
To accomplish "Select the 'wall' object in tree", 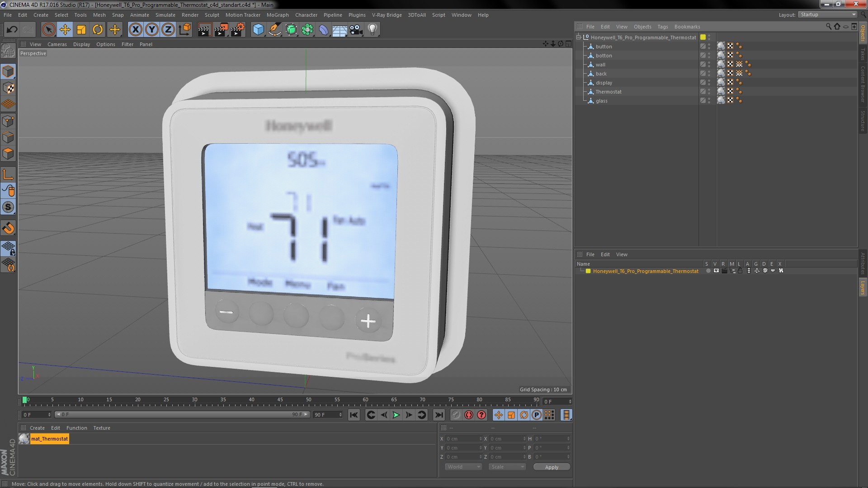I will 600,65.
